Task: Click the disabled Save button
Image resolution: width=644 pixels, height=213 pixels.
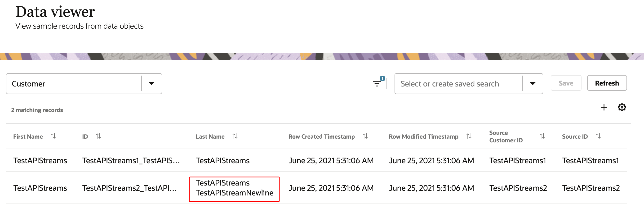Action: [x=566, y=83]
